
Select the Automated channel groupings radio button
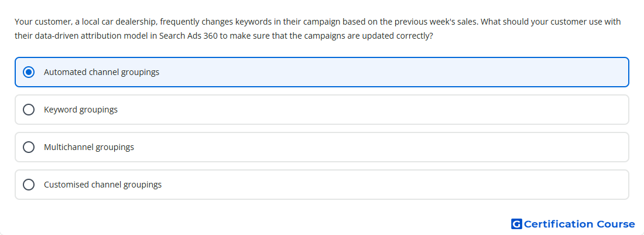29,72
